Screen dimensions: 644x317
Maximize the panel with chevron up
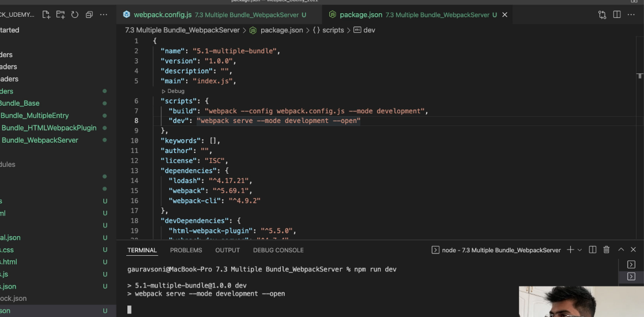coord(621,249)
